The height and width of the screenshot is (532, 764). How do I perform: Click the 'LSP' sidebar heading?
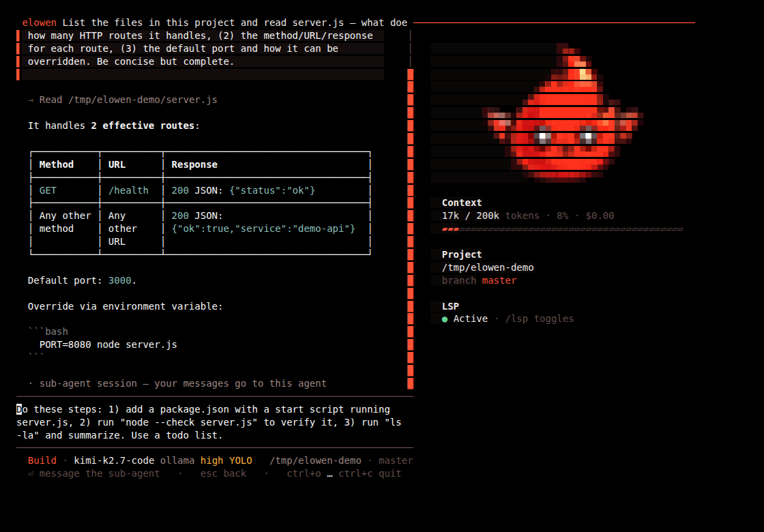coord(450,306)
